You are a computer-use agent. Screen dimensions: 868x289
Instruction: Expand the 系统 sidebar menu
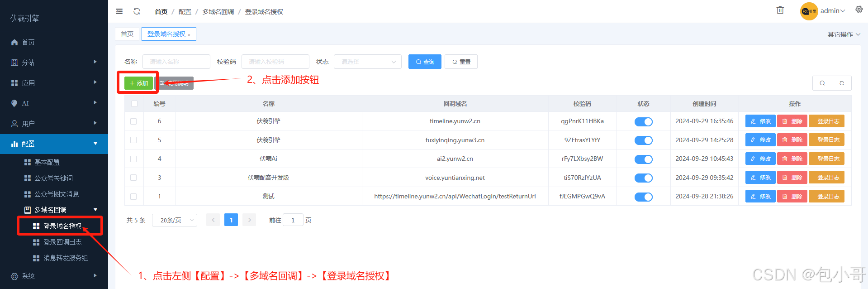coord(95,276)
